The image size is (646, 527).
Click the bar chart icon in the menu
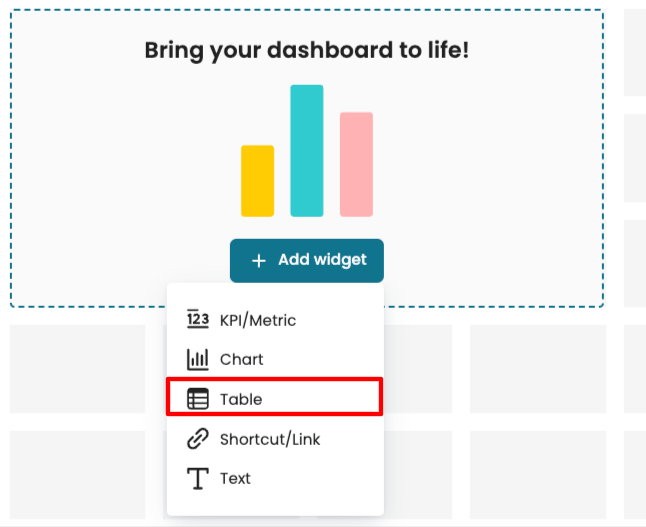click(x=198, y=359)
